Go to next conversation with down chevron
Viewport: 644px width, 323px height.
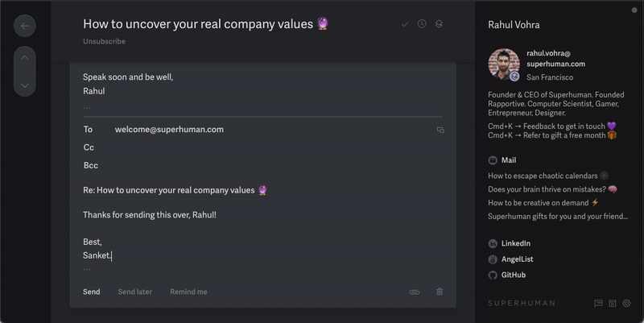click(25, 85)
